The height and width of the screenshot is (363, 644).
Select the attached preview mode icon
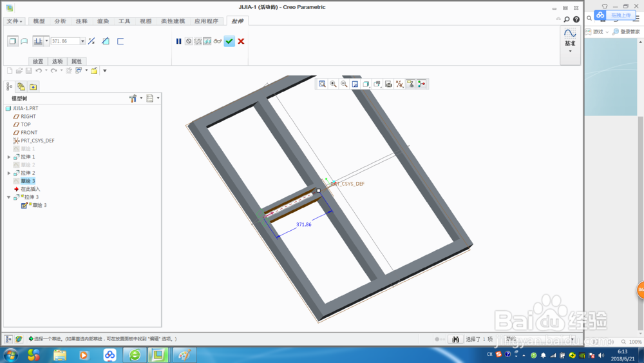(207, 41)
